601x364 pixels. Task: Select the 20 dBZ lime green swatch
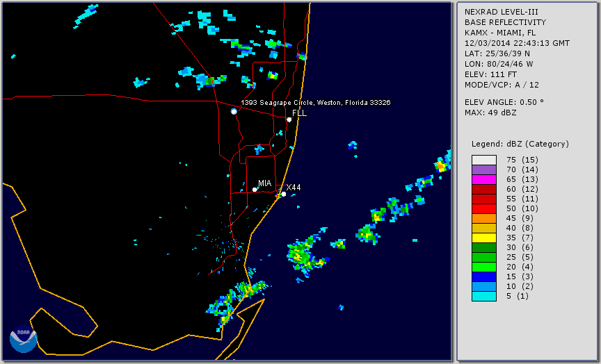click(484, 267)
